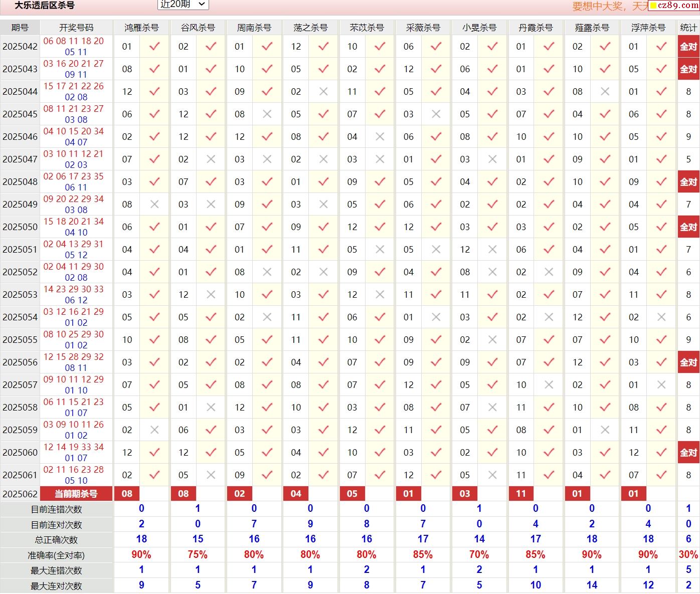
Task: Click the 浮萍杀号 X mark in row 2025054
Action: 661,317
